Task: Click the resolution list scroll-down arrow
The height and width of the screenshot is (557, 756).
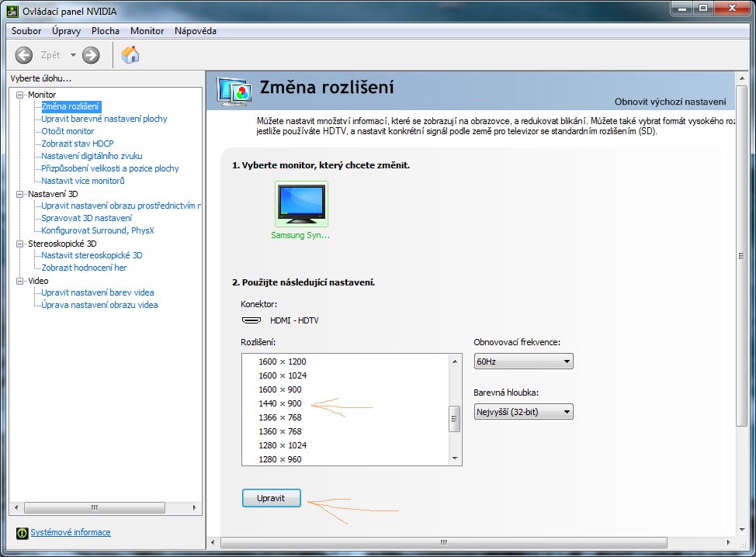Action: [x=455, y=458]
